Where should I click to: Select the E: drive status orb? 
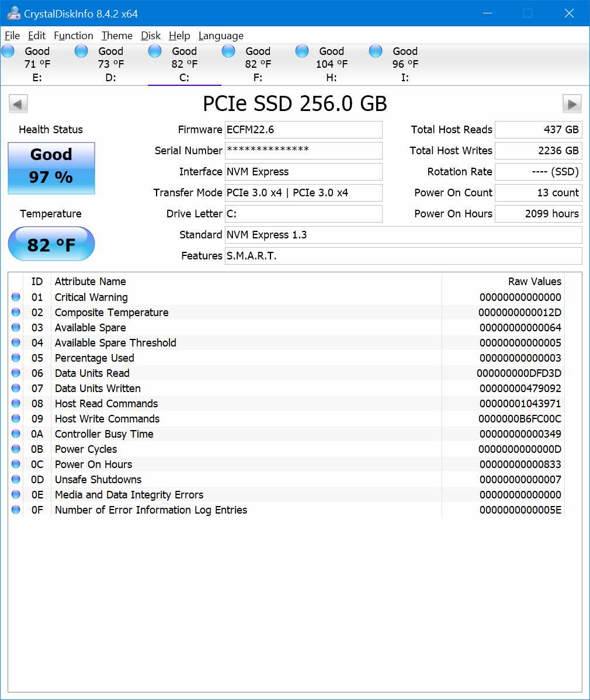(8, 51)
